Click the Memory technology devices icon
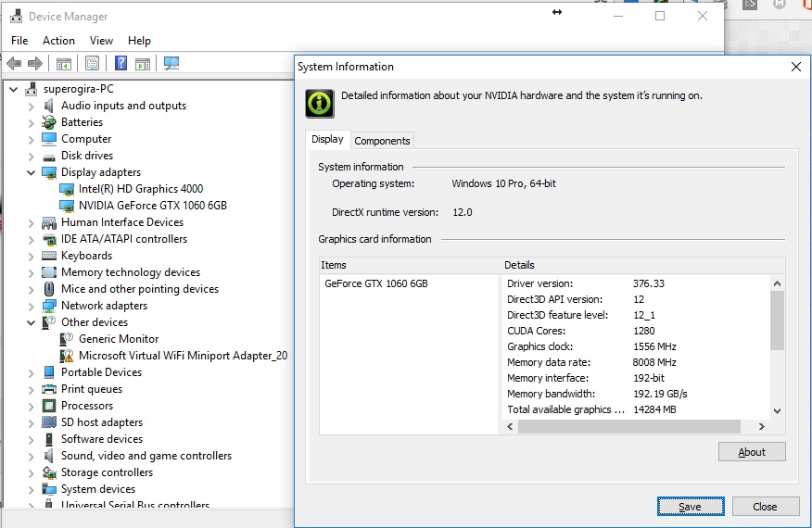Image resolution: width=812 pixels, height=528 pixels. coord(49,272)
